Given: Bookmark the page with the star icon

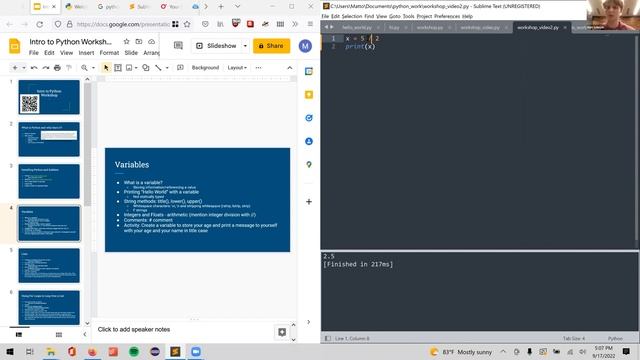Looking at the screenshot, I should click(x=187, y=24).
